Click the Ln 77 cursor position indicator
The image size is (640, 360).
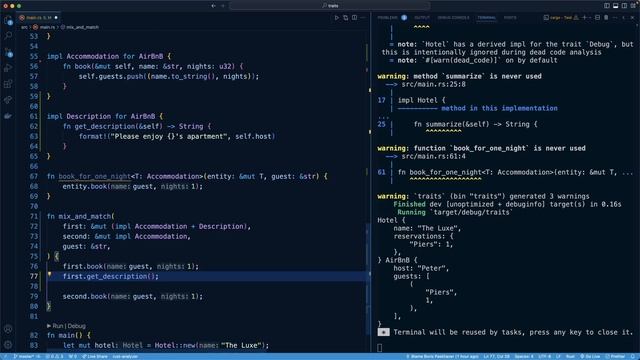[497, 356]
